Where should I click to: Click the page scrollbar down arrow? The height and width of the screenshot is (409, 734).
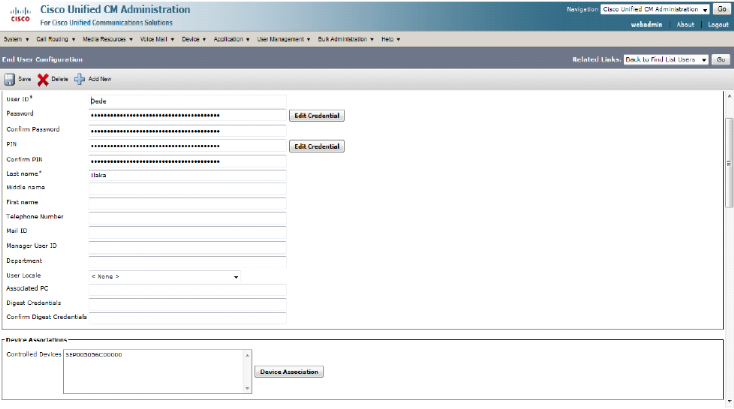click(729, 402)
